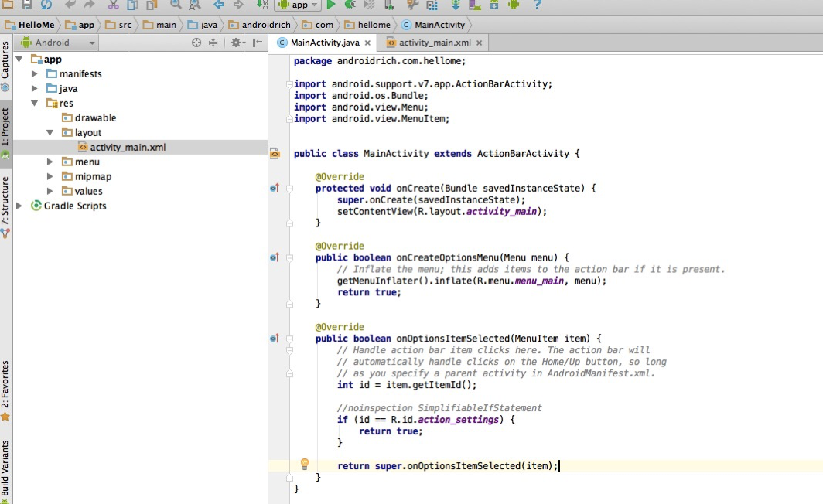The height and width of the screenshot is (504, 823).
Task: Open the app run configuration dropdown
Action: pos(299,5)
